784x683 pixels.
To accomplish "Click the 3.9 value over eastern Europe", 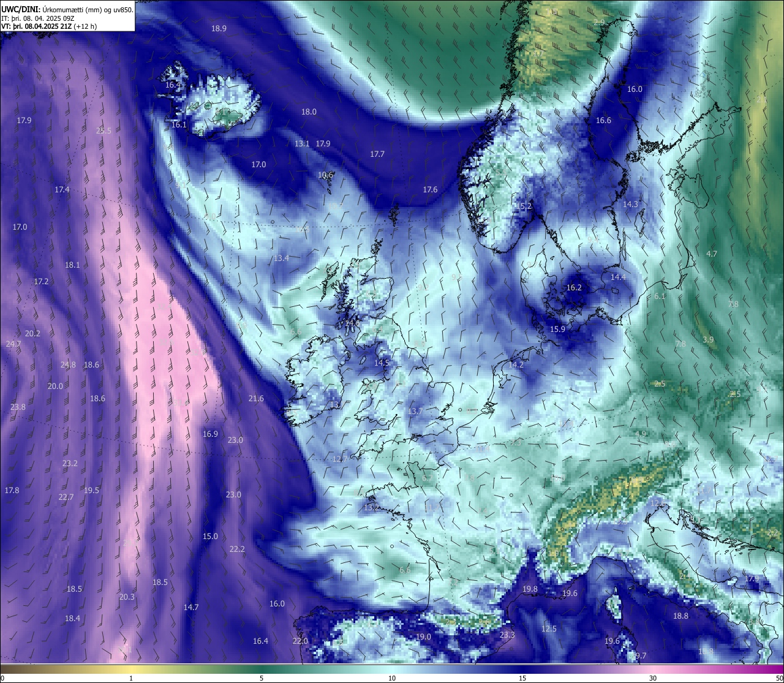I will click(x=708, y=340).
